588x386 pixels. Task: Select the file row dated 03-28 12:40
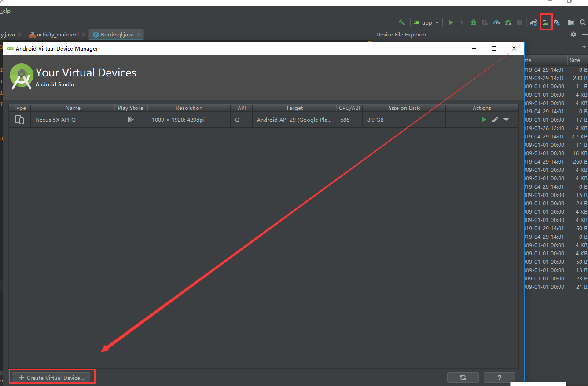click(x=556, y=128)
